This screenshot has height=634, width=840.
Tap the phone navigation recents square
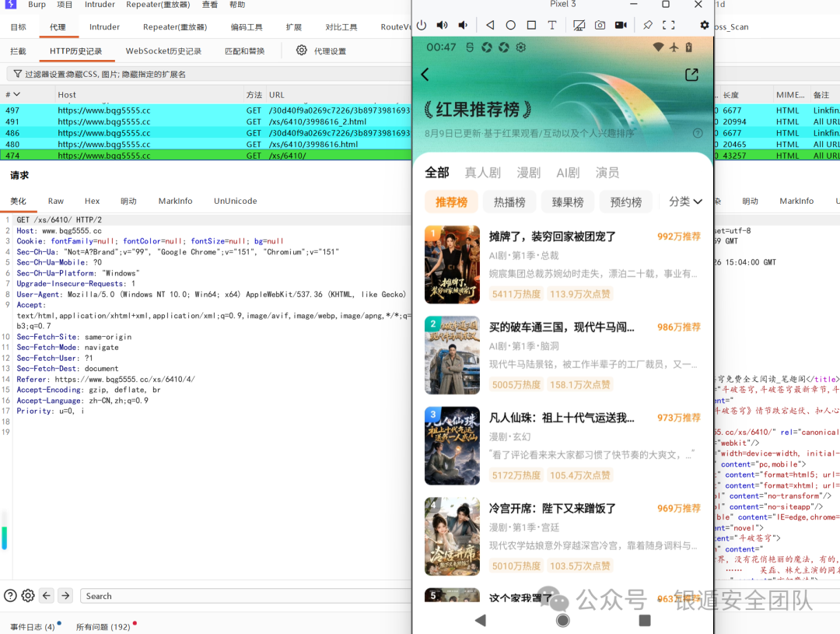point(645,621)
